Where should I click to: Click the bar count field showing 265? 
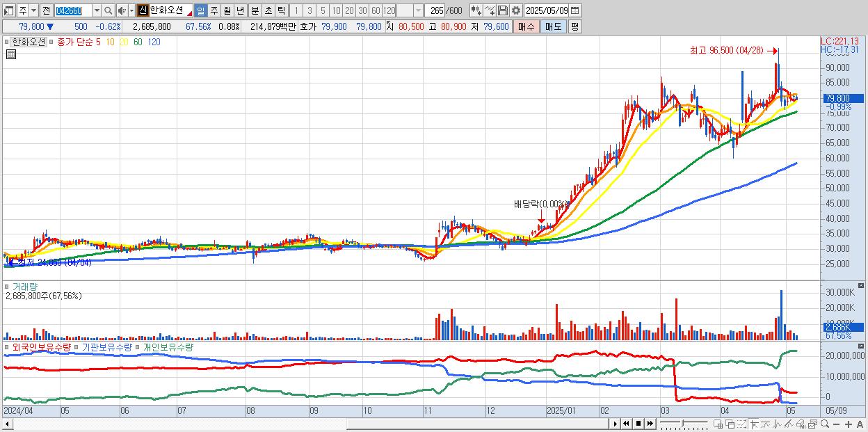pyautogui.click(x=435, y=10)
